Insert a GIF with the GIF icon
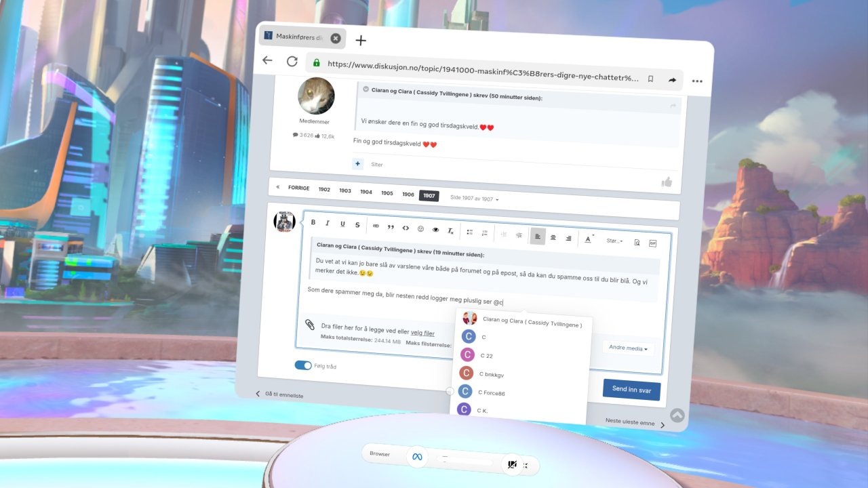This screenshot has width=868, height=488. pyautogui.click(x=653, y=243)
